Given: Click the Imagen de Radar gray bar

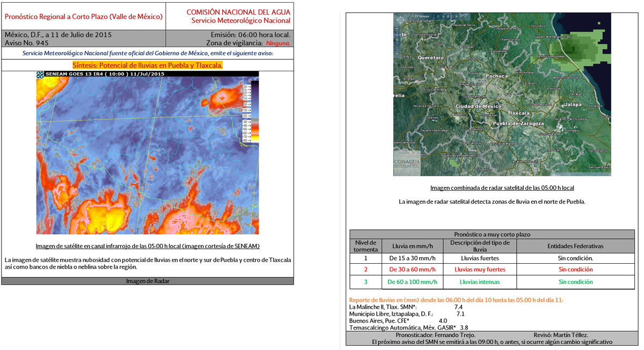Looking at the screenshot, I should [148, 281].
